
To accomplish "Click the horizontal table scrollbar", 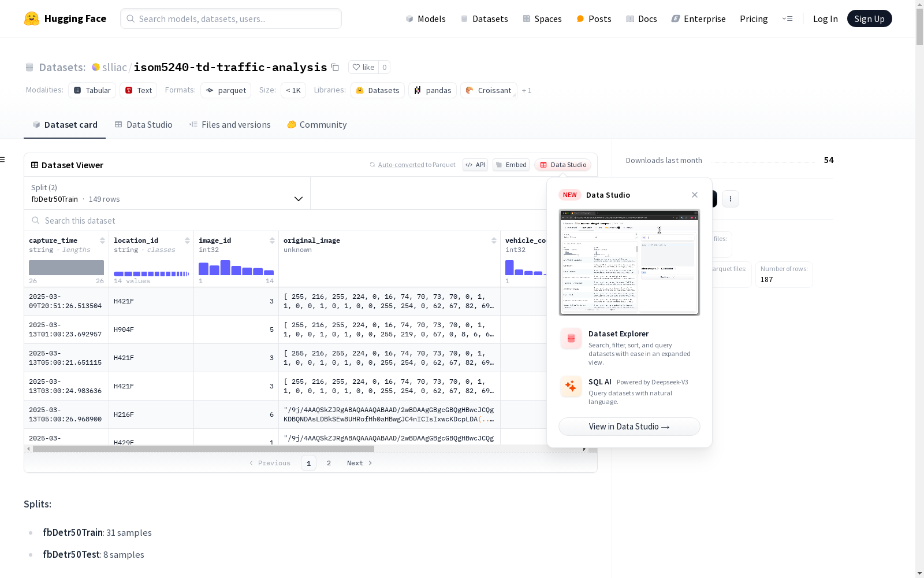I will click(203, 449).
